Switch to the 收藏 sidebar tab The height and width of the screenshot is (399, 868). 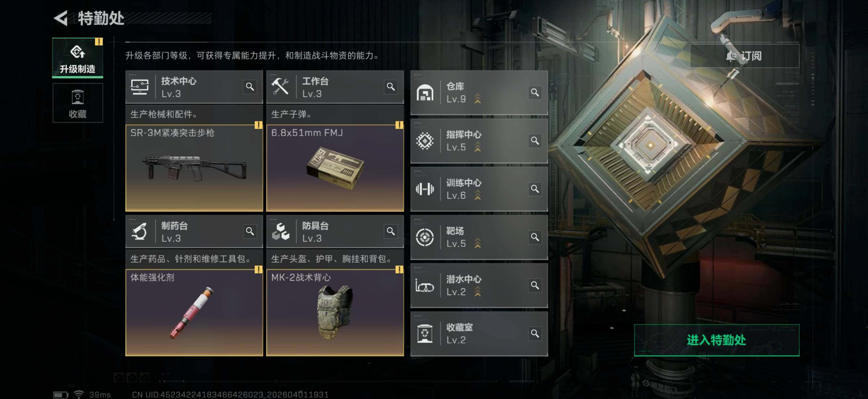[x=77, y=103]
